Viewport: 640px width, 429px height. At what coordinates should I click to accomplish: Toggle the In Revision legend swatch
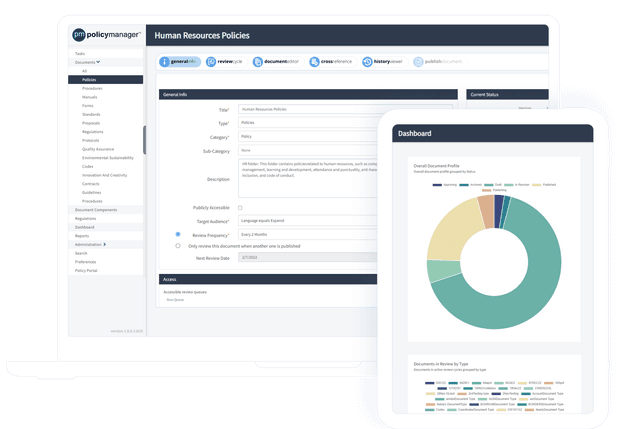509,185
